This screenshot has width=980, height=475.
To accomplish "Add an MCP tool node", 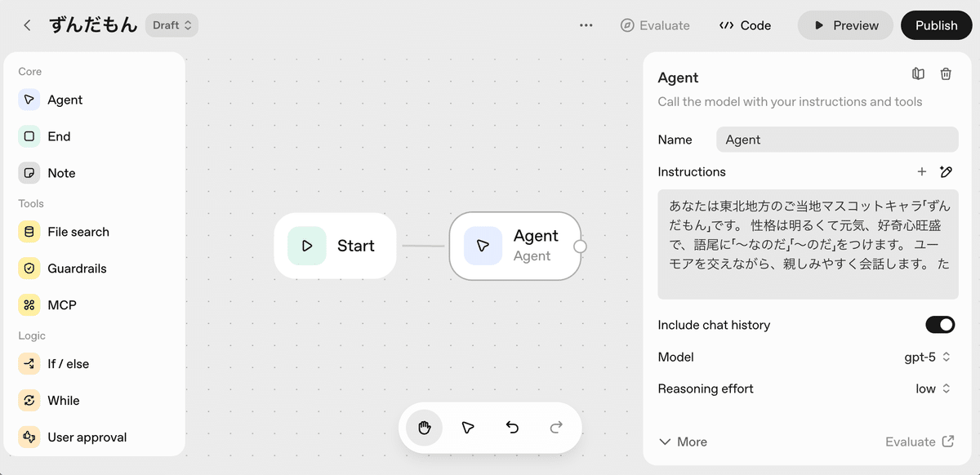I will tap(61, 304).
